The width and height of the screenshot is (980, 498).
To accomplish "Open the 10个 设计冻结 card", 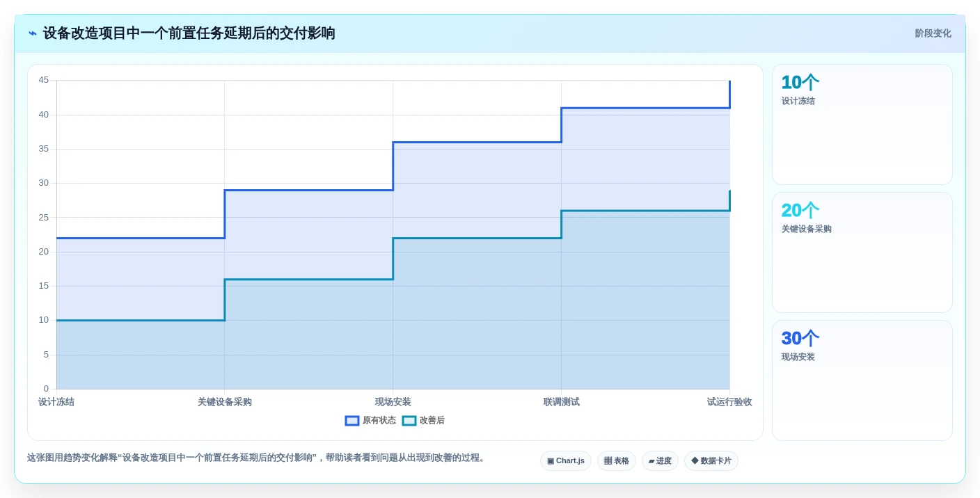I will coord(862,124).
